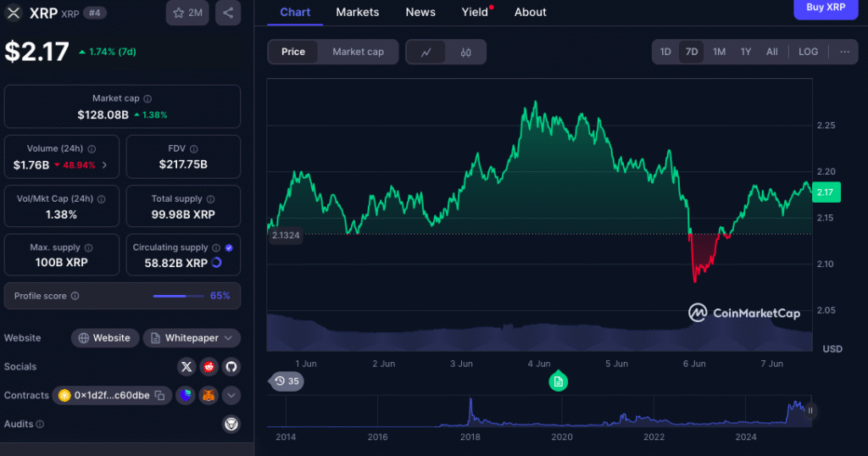The width and height of the screenshot is (868, 456).
Task: Click the Buy XRP button
Action: [x=826, y=8]
